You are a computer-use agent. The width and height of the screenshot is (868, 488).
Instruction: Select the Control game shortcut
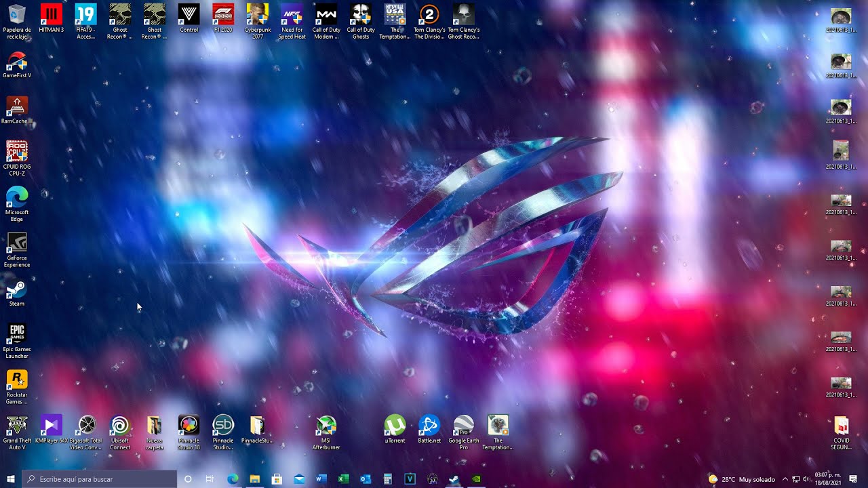pyautogui.click(x=189, y=19)
